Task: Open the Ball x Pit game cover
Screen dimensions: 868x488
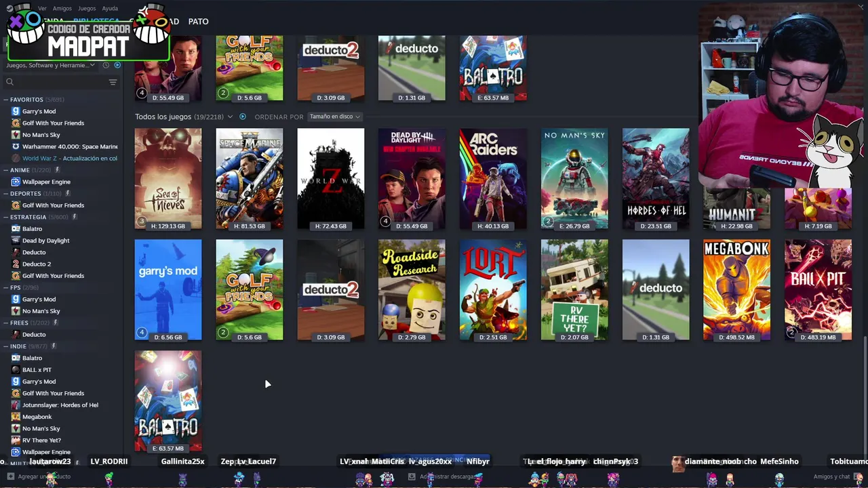Action: (x=818, y=290)
